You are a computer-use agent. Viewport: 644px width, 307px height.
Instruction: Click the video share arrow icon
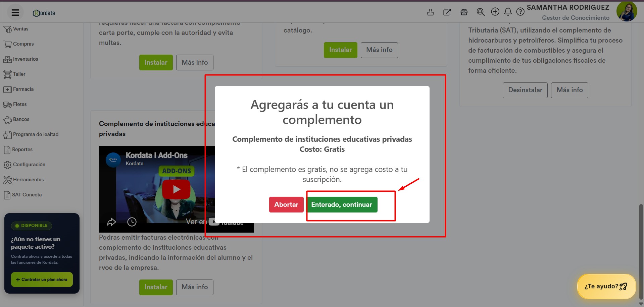click(111, 222)
